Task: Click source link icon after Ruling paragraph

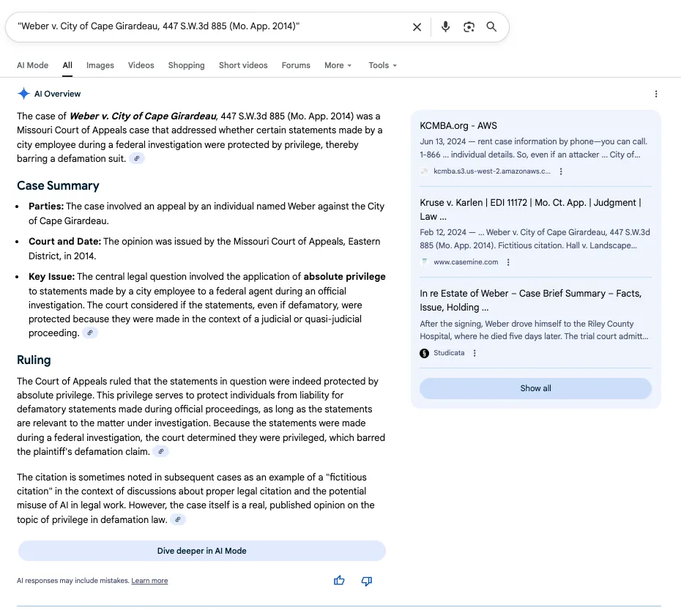Action: pyautogui.click(x=161, y=452)
